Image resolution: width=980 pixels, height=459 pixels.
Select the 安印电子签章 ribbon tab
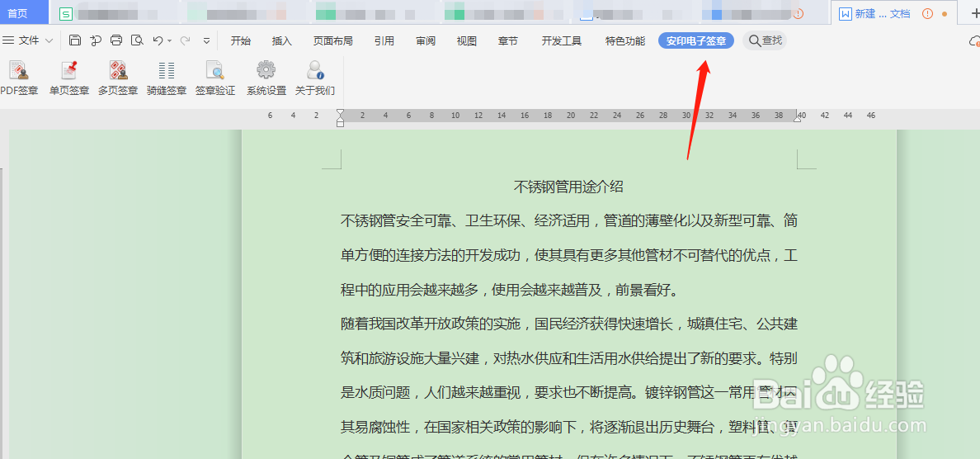[696, 40]
